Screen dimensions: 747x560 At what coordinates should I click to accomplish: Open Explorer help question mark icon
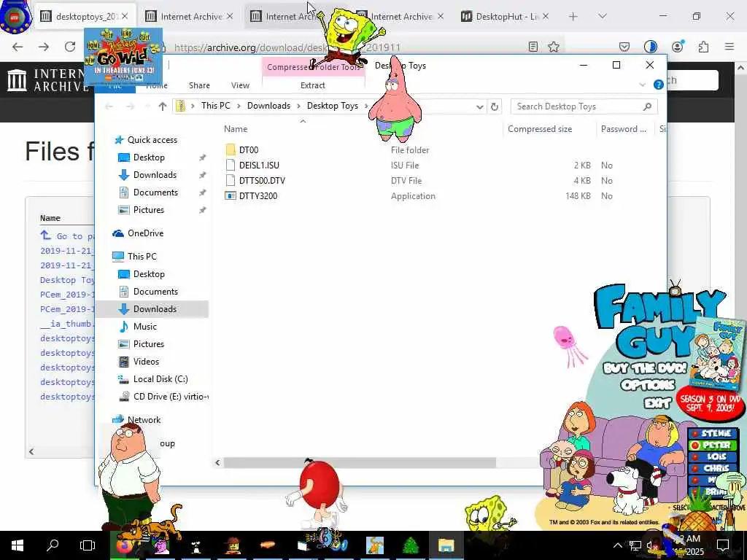(659, 85)
